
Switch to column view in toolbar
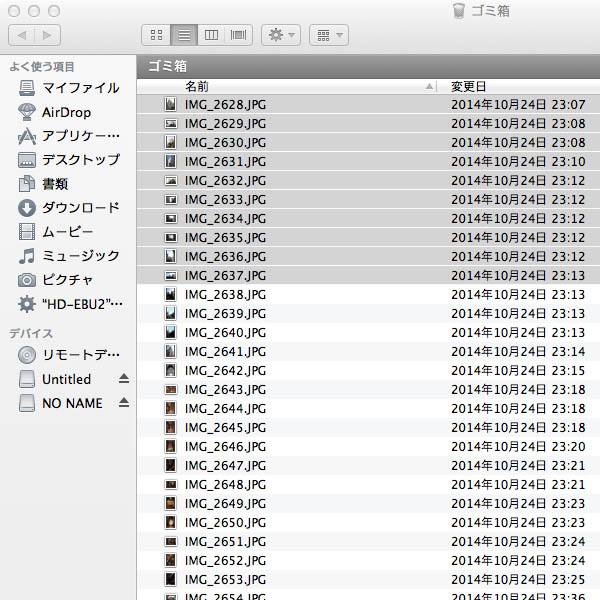211,35
